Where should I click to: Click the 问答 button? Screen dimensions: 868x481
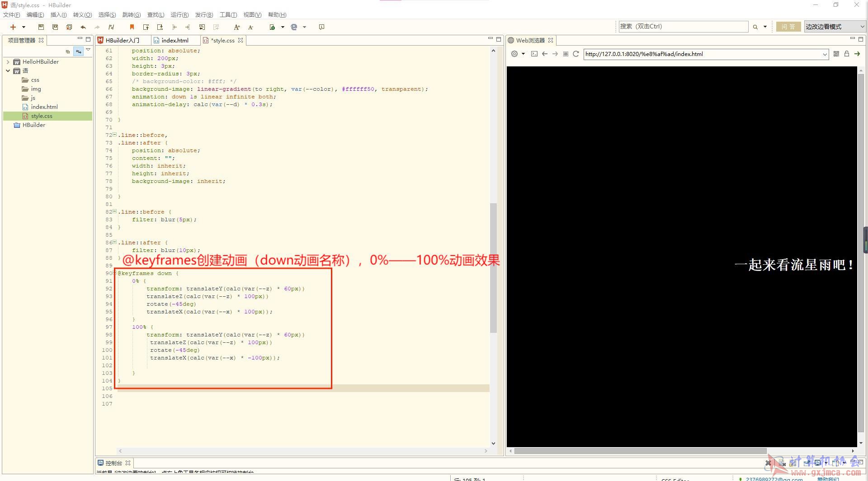tap(788, 27)
